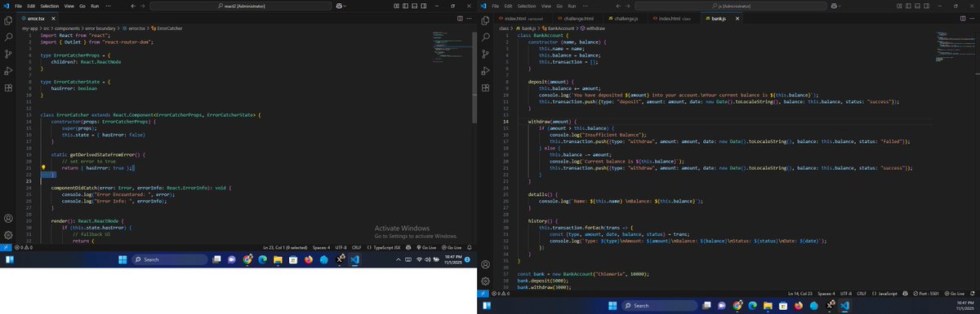
Task: Show hidden icons chevron in left taskbar tray
Action: [x=399, y=259]
